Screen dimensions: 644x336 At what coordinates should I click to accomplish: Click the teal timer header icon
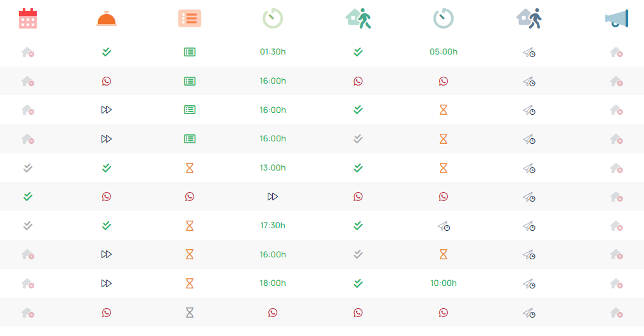point(443,18)
